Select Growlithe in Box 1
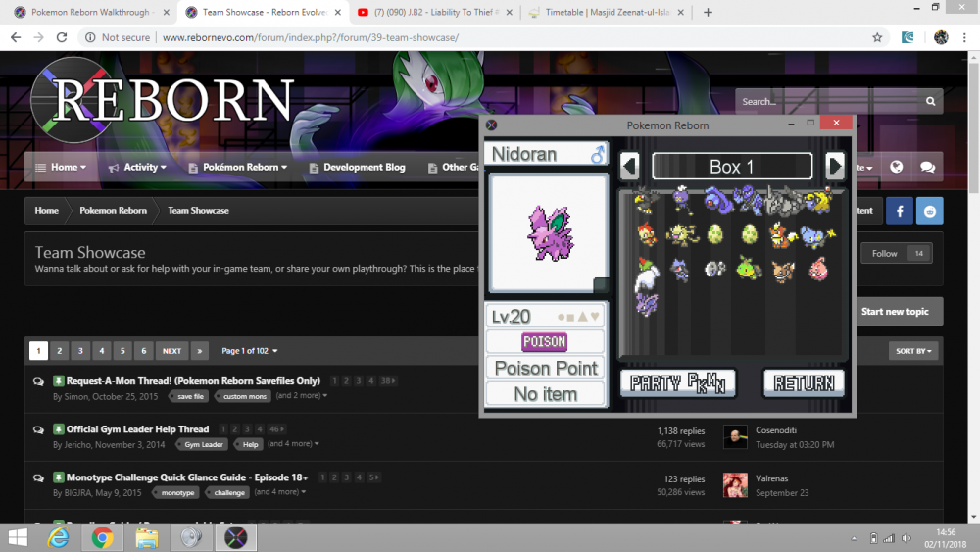 pyautogui.click(x=782, y=235)
